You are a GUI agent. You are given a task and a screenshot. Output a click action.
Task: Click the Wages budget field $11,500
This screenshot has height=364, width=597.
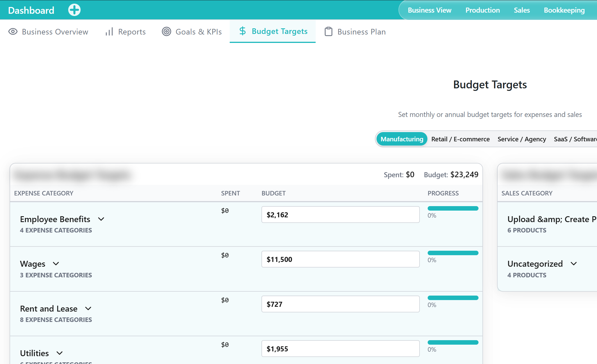[x=340, y=259]
